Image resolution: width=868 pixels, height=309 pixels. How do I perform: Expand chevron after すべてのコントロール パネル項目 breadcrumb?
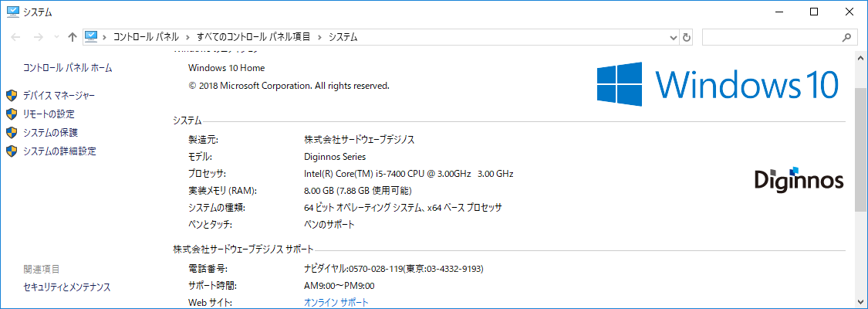(x=320, y=37)
